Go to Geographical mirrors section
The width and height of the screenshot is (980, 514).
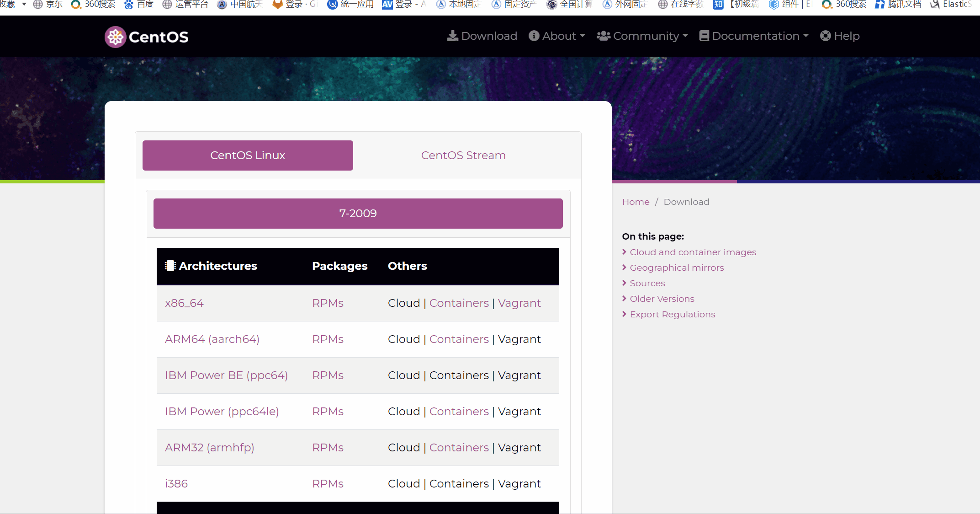677,268
